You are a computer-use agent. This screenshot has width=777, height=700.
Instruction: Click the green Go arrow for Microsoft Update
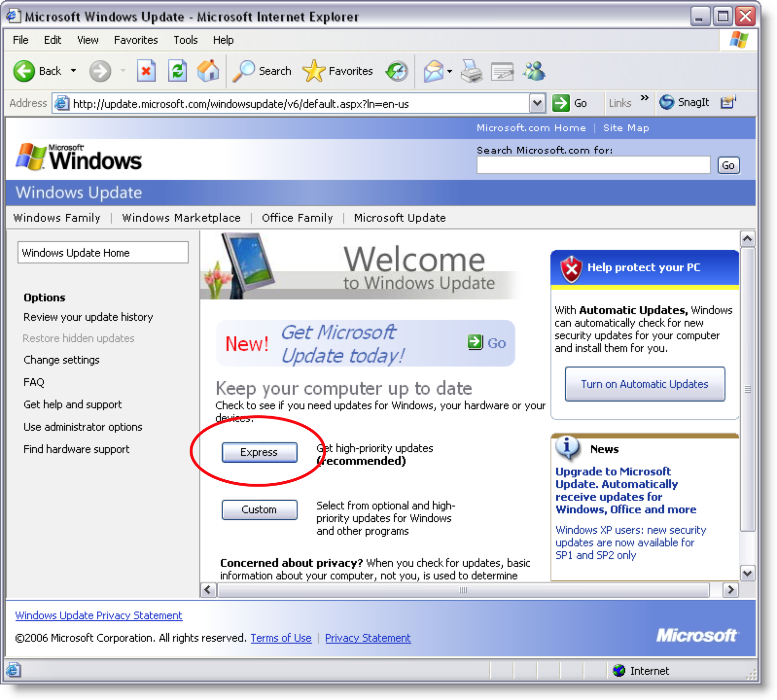475,342
